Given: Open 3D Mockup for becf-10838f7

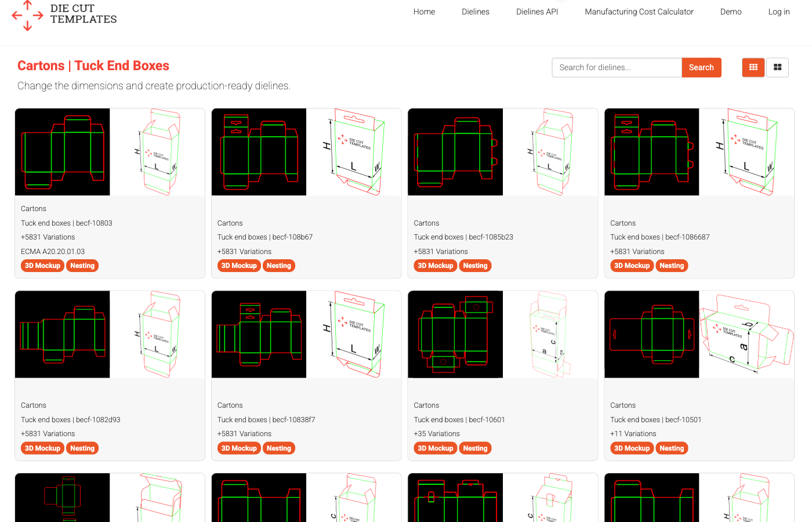Looking at the screenshot, I should coord(239,448).
